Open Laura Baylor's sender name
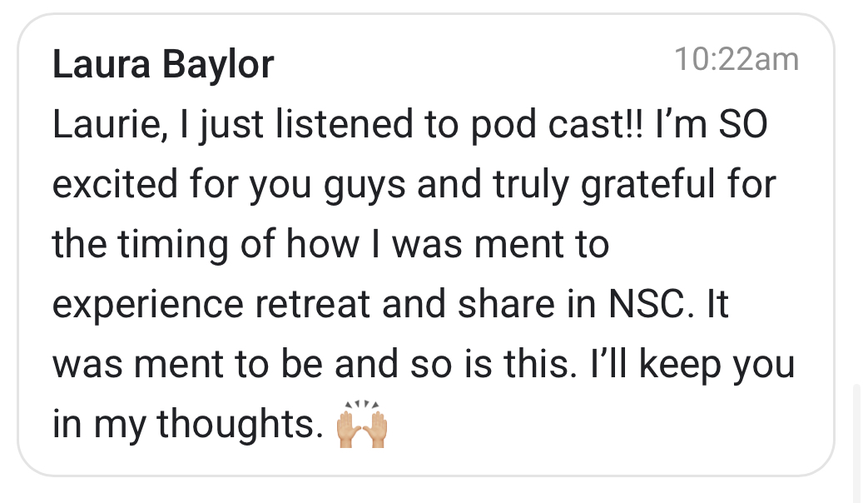Viewport: 868px width, 503px height. tap(163, 64)
